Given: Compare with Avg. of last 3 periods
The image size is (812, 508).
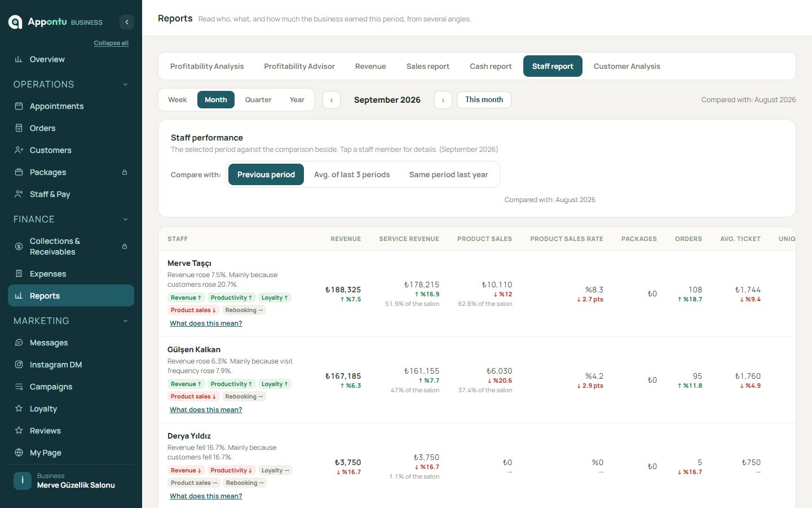Looking at the screenshot, I should (x=352, y=174).
